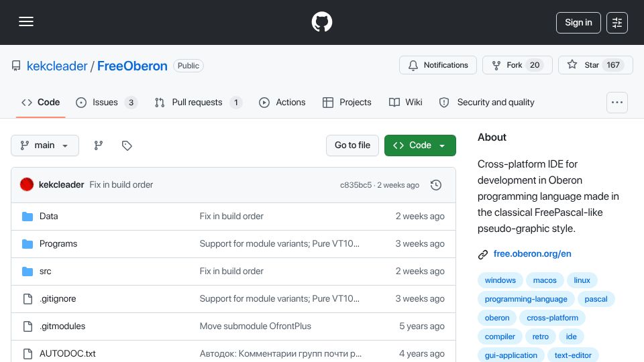The height and width of the screenshot is (362, 644).
Task: Click the .gitignore file icon
Action: pos(28,299)
